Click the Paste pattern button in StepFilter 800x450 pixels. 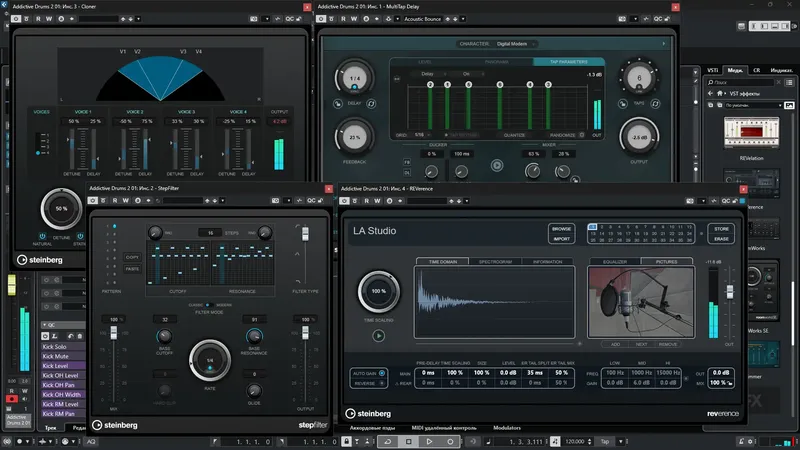(132, 269)
